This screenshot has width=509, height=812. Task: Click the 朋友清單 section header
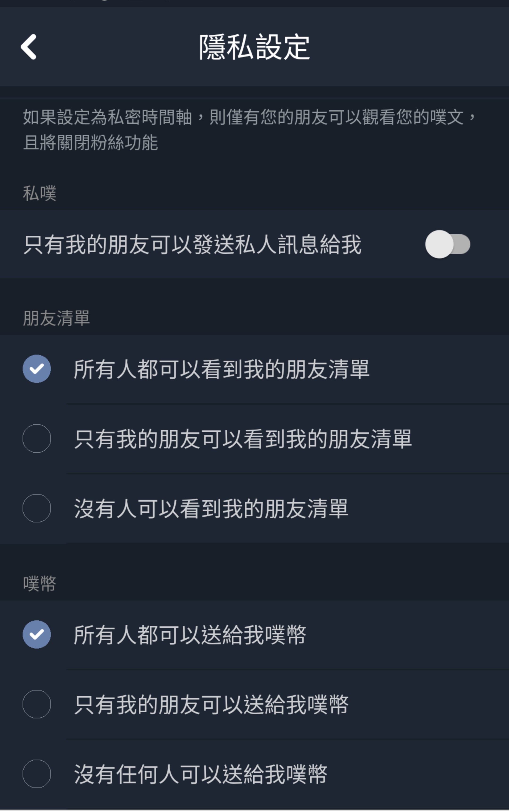tap(56, 318)
